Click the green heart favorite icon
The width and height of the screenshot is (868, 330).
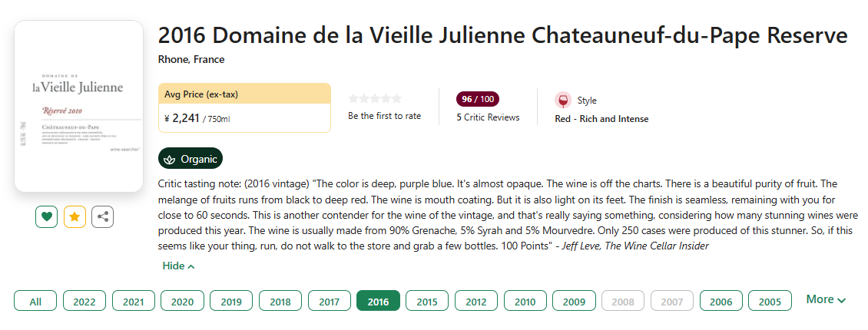(x=46, y=217)
